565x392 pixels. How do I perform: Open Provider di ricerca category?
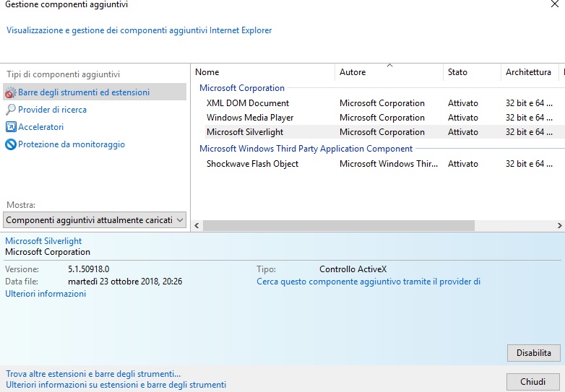pos(52,110)
